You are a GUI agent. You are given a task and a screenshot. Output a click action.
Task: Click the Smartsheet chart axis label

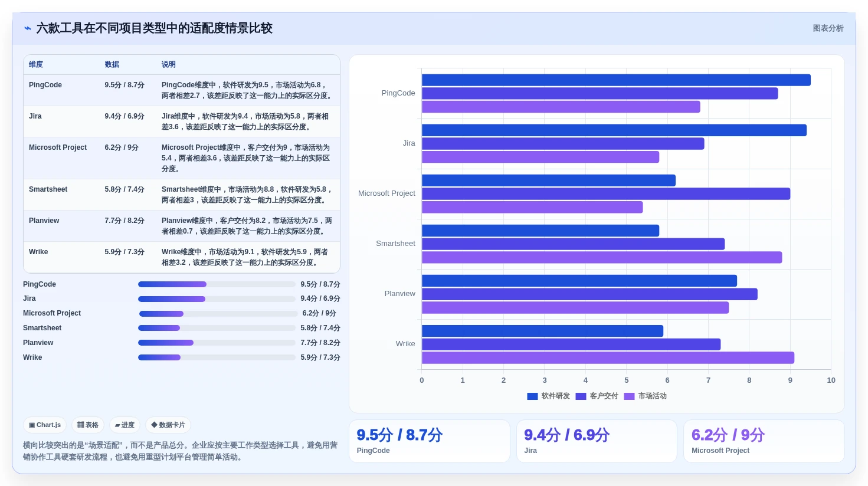coord(395,244)
